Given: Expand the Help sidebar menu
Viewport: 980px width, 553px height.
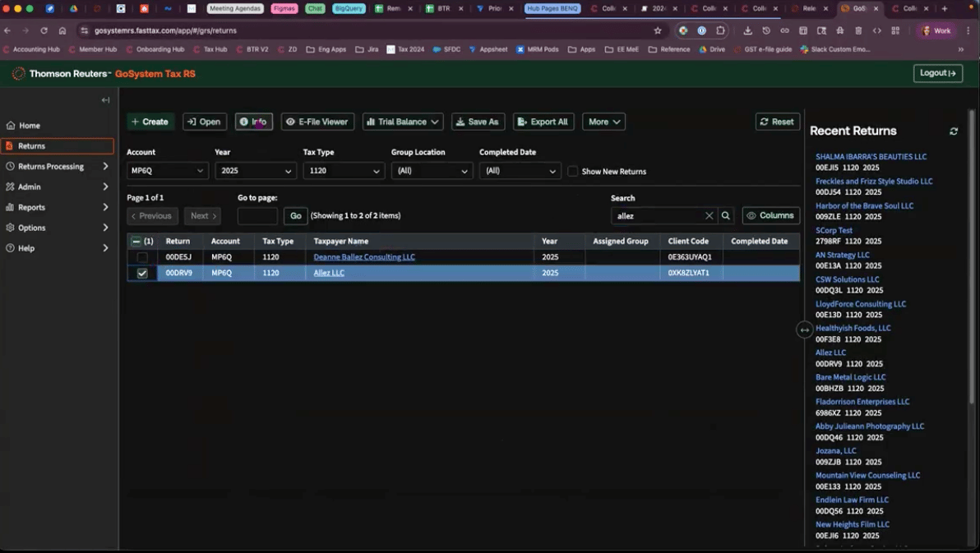Looking at the screenshot, I should (57, 248).
